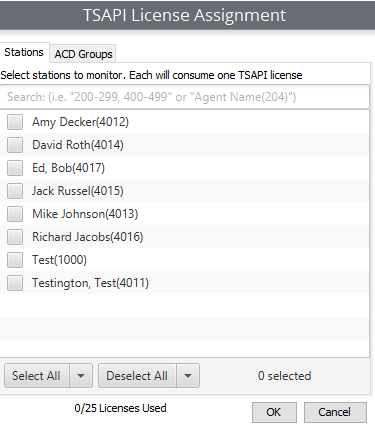Click the TSAPI License Assignment title
The width and height of the screenshot is (375, 427).
click(184, 15)
